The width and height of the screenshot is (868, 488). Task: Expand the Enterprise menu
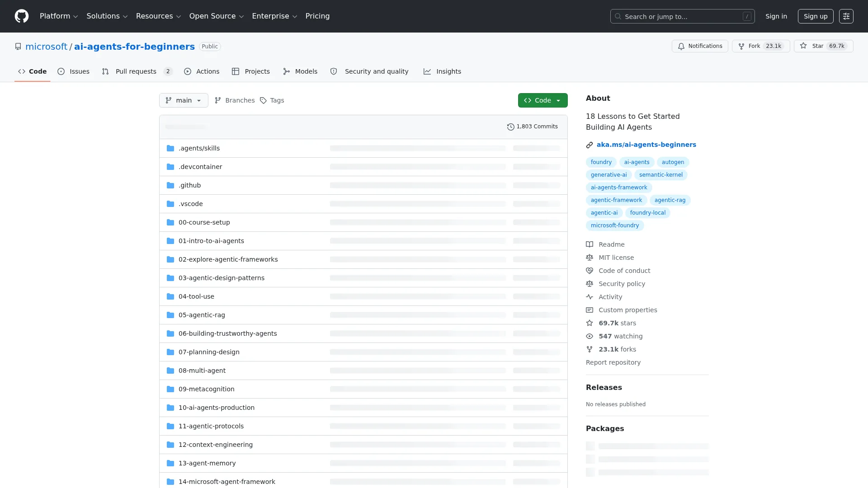(274, 16)
